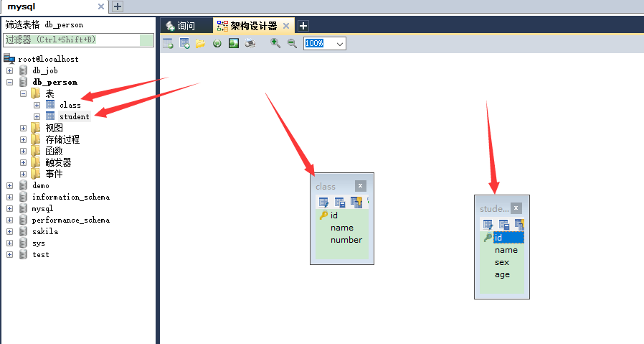644x344 pixels.
Task: Click the second table icon in student box
Action: coord(504,224)
